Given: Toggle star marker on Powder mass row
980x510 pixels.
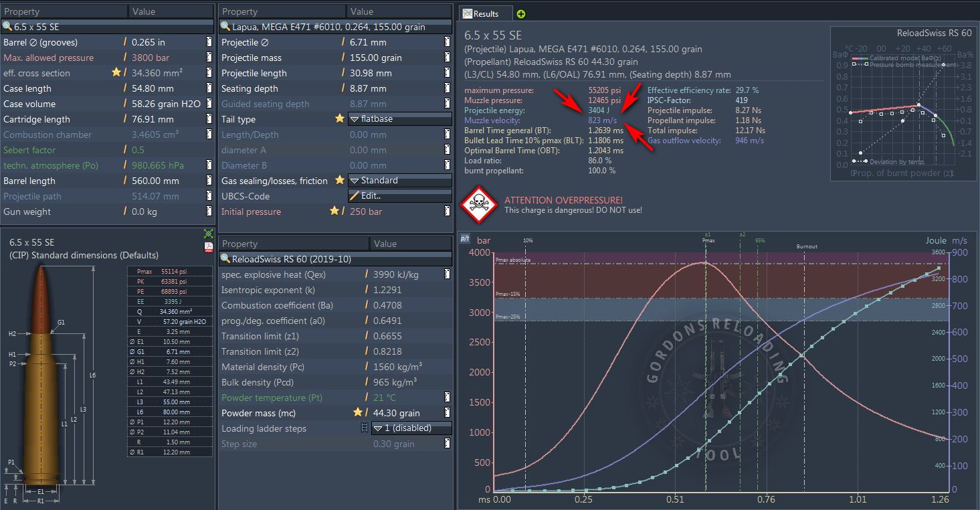Looking at the screenshot, I should point(358,413).
